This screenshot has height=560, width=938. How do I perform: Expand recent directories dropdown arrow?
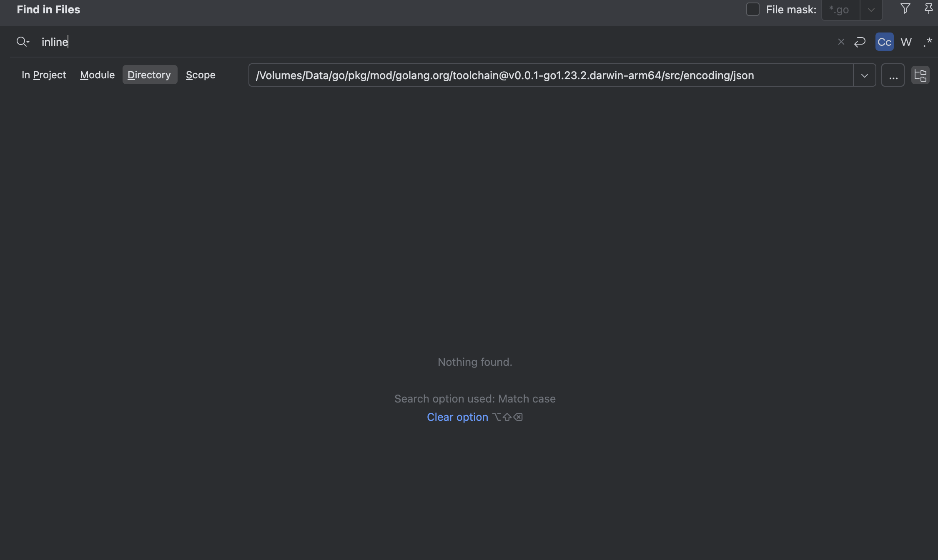click(x=864, y=75)
